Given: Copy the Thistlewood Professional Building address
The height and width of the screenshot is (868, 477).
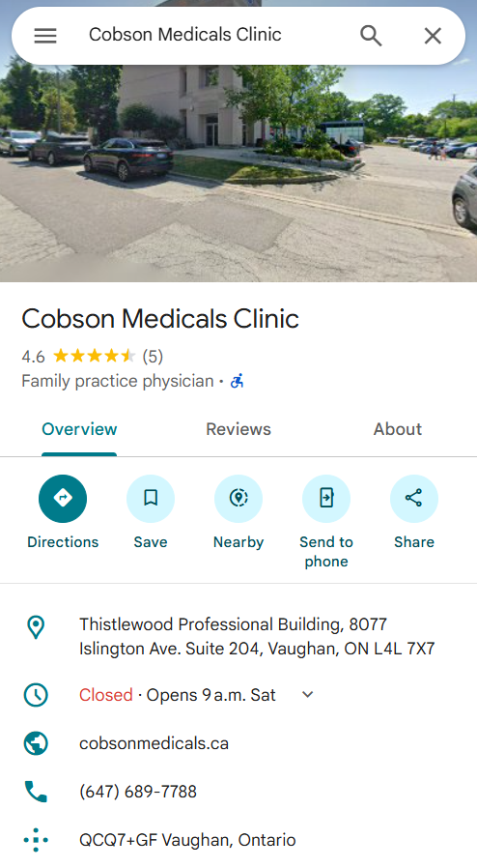Looking at the screenshot, I should pos(257,637).
